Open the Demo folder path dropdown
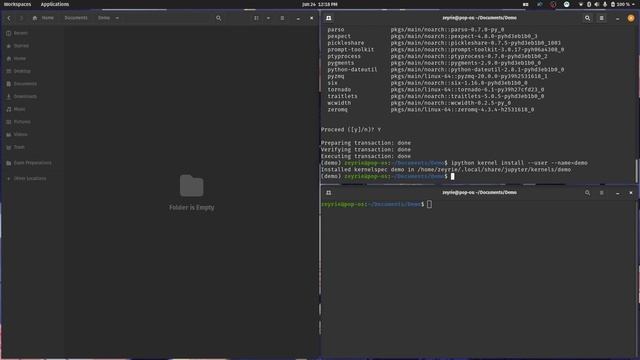Viewport: 640px width, 360px height. pyautogui.click(x=117, y=18)
